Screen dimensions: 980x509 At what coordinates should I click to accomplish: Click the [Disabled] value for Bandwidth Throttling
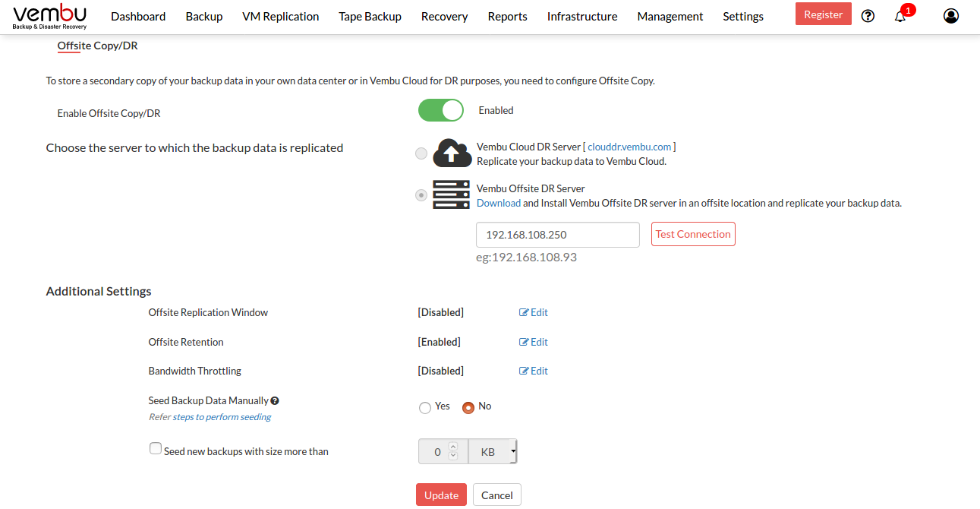440,371
